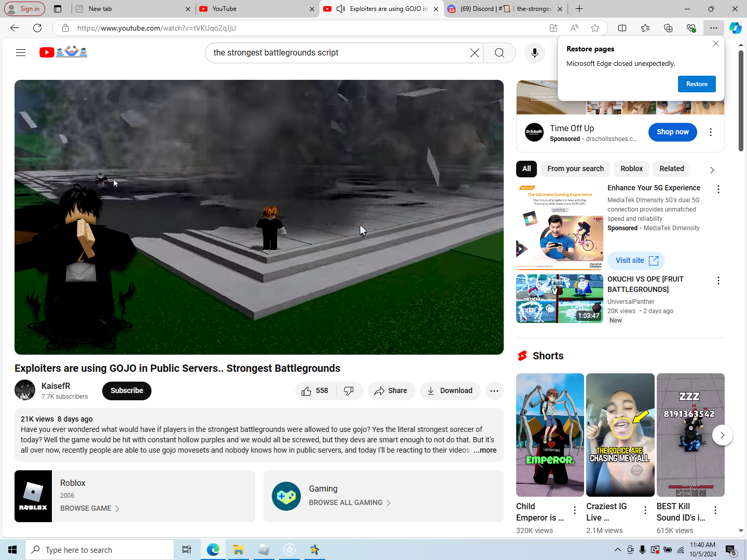Image resolution: width=747 pixels, height=560 pixels.
Task: Open the Windows Start menu
Action: pyautogui.click(x=12, y=550)
